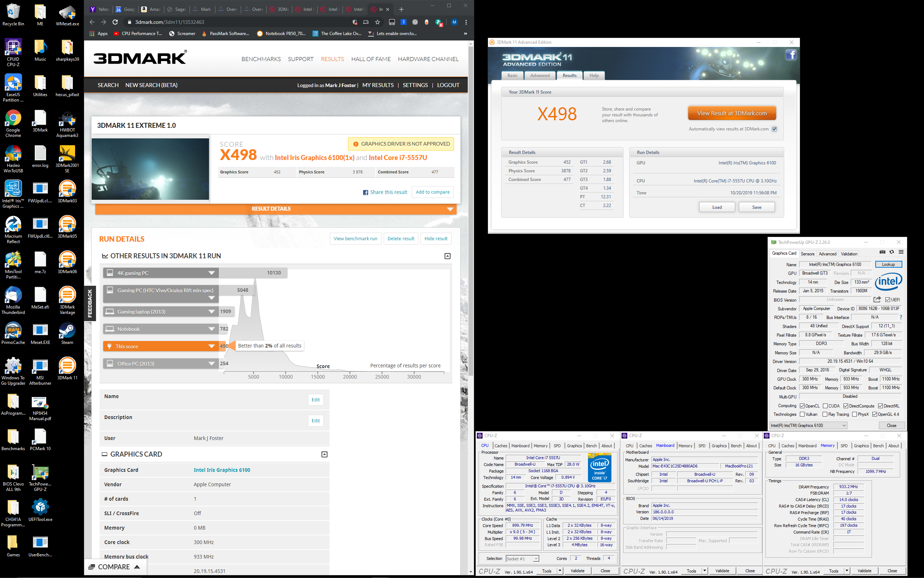Image resolution: width=924 pixels, height=578 pixels.
Task: Launch Google Chrome desktop shortcut
Action: [13, 124]
